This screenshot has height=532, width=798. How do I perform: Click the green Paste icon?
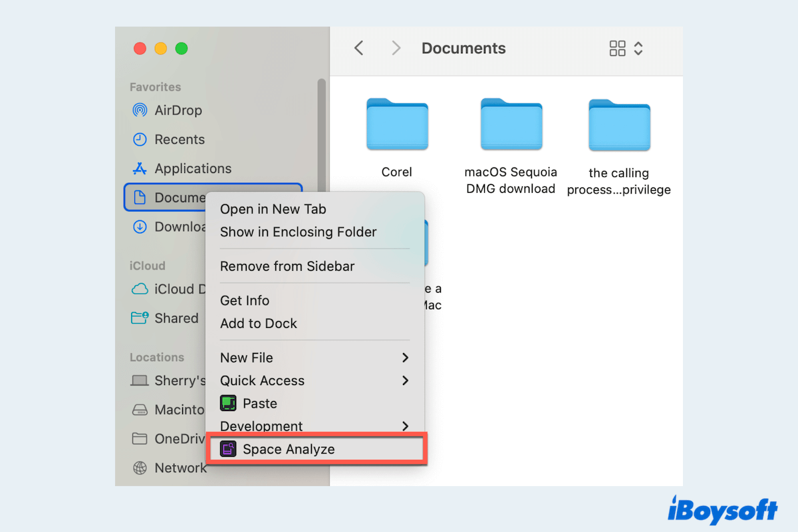(x=228, y=404)
